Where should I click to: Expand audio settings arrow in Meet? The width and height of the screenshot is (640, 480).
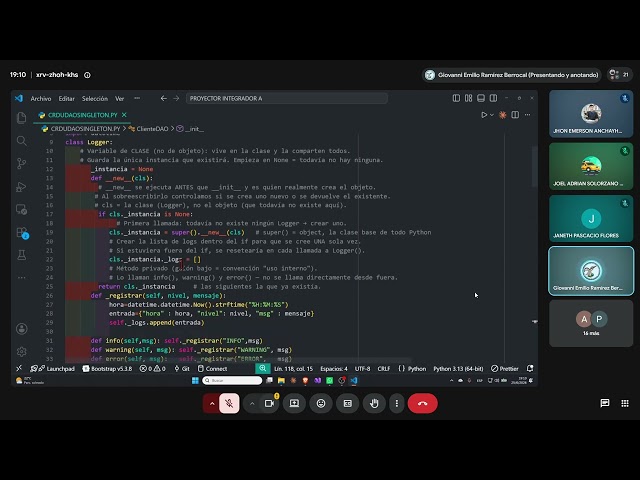point(212,403)
